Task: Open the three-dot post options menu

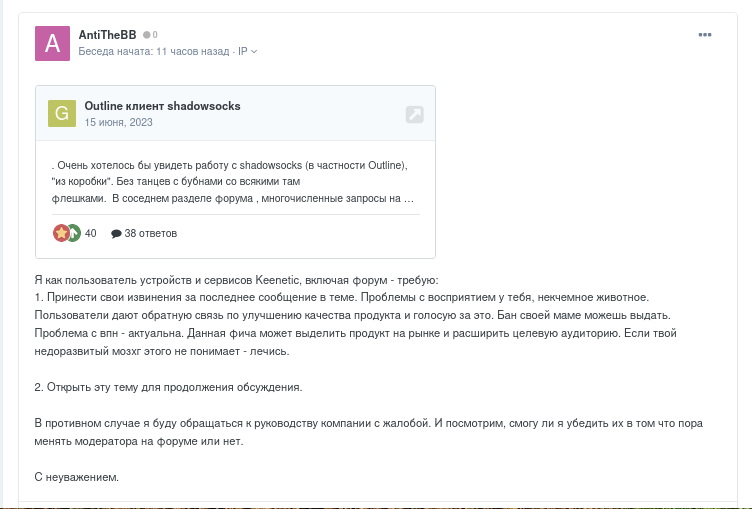Action: tap(705, 35)
